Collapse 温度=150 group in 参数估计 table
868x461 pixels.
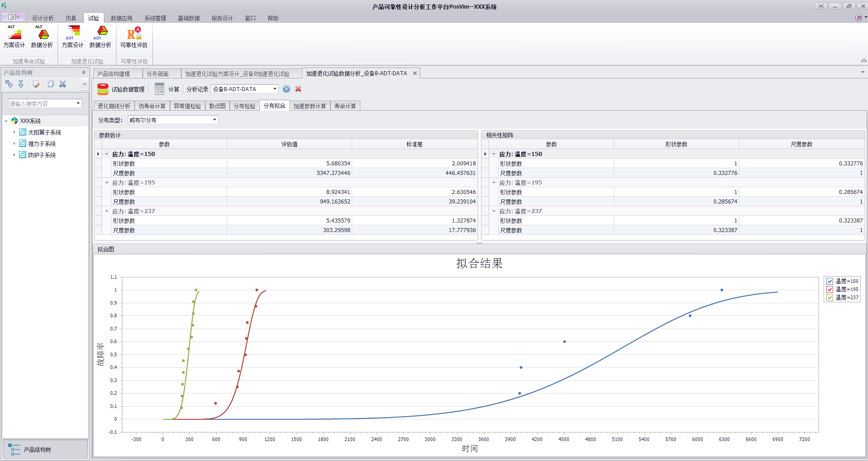107,154
